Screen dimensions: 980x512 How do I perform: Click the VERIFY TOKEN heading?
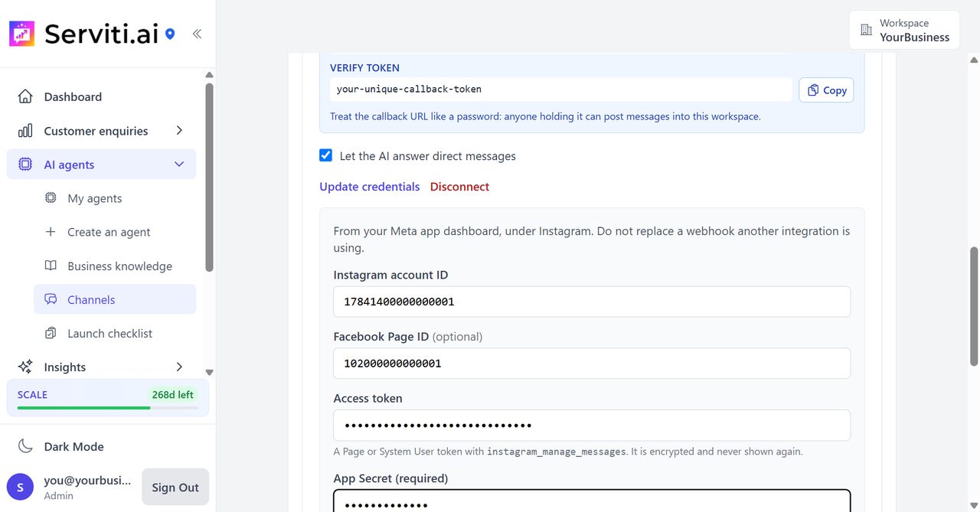pyautogui.click(x=364, y=67)
